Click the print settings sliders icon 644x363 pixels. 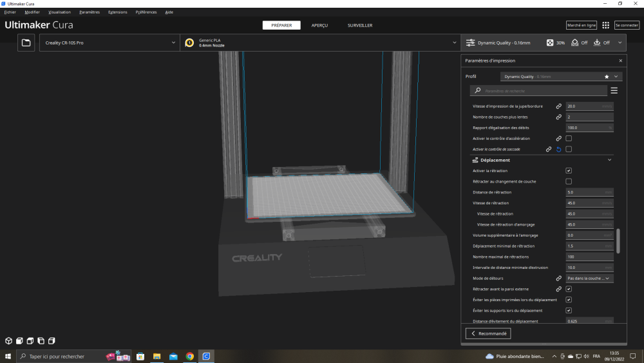(x=470, y=43)
